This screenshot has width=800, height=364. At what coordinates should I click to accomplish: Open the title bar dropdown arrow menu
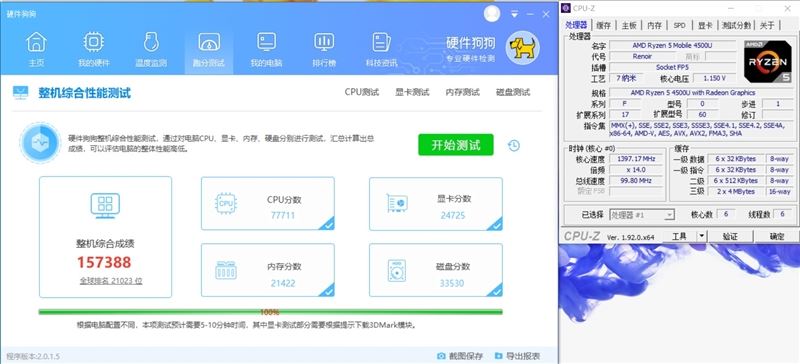(x=514, y=14)
